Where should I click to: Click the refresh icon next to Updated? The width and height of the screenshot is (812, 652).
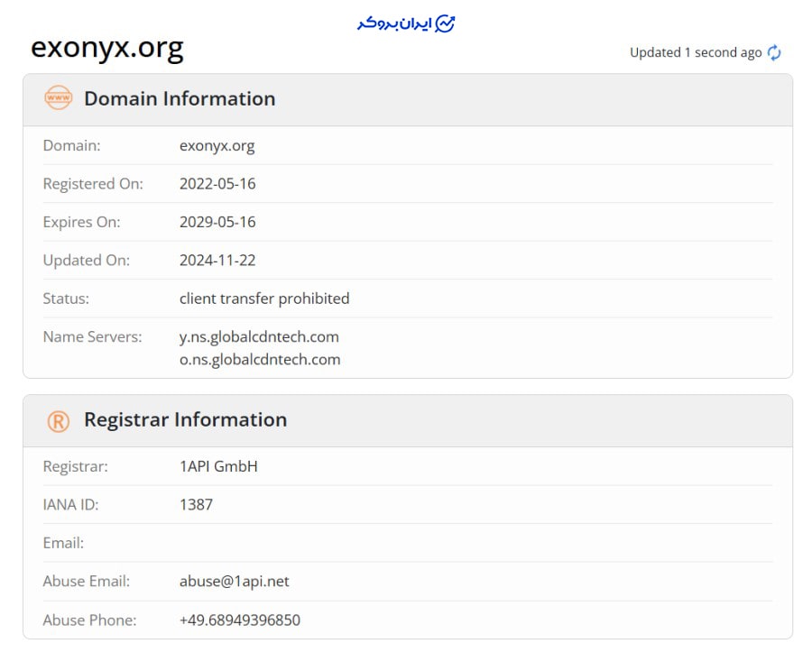point(774,52)
